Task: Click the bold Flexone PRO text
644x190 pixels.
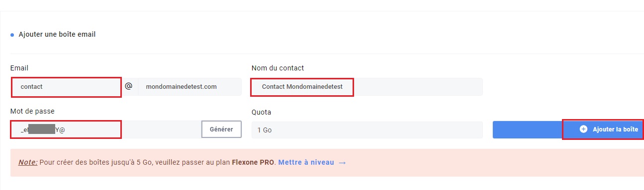Action: pyautogui.click(x=253, y=162)
